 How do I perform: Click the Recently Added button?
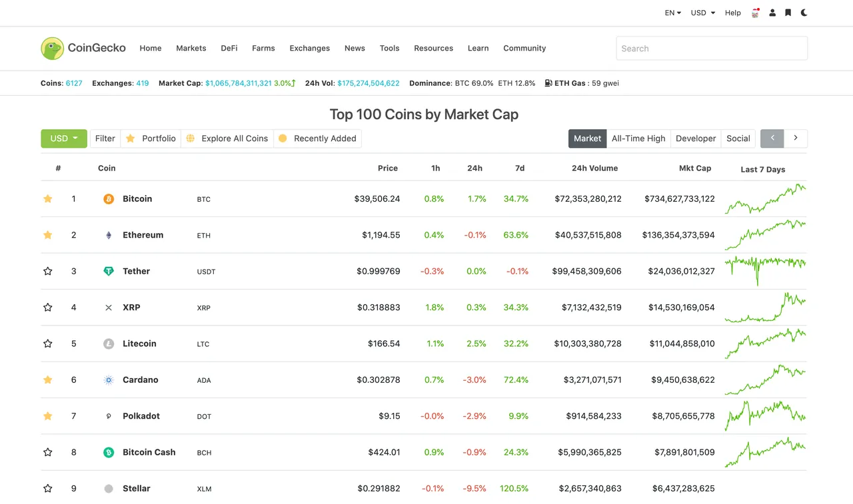[317, 138]
